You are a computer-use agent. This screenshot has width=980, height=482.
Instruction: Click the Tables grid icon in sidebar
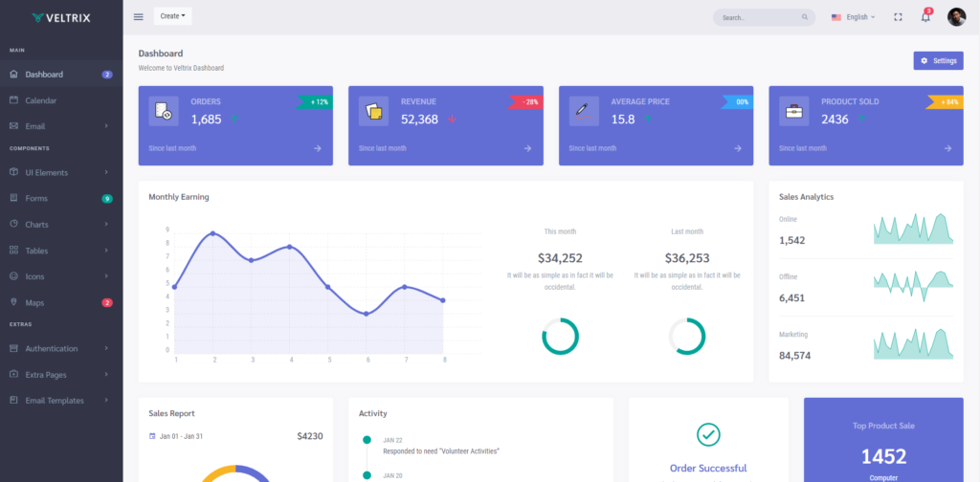point(13,250)
